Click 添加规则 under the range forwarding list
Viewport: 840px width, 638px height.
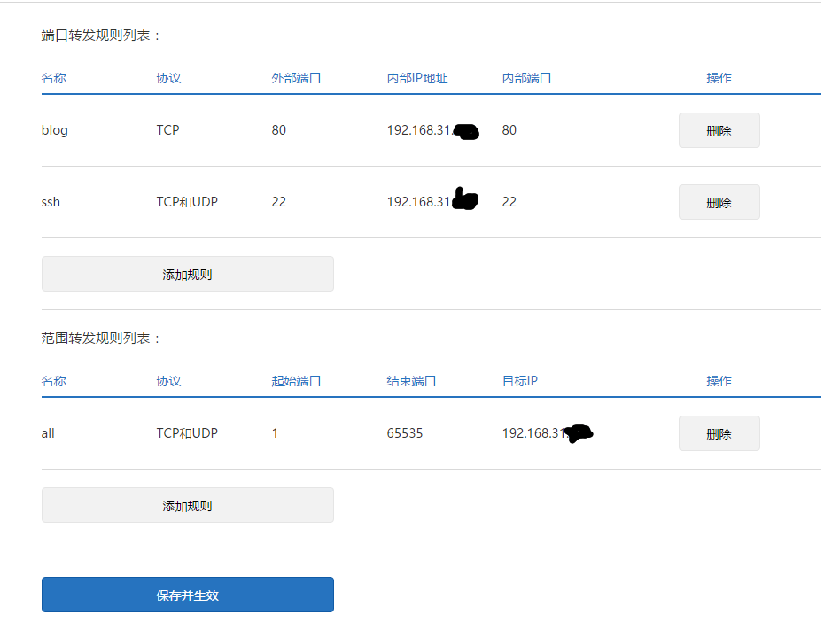click(187, 506)
